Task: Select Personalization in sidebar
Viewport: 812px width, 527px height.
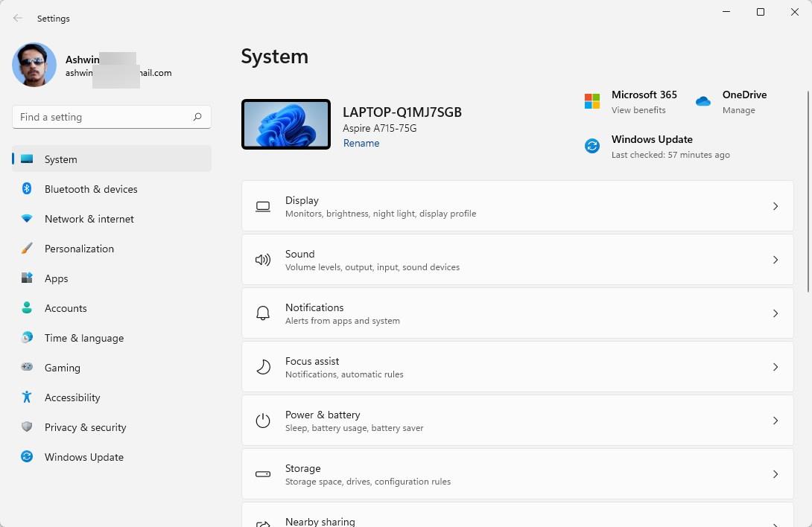Action: tap(111, 249)
